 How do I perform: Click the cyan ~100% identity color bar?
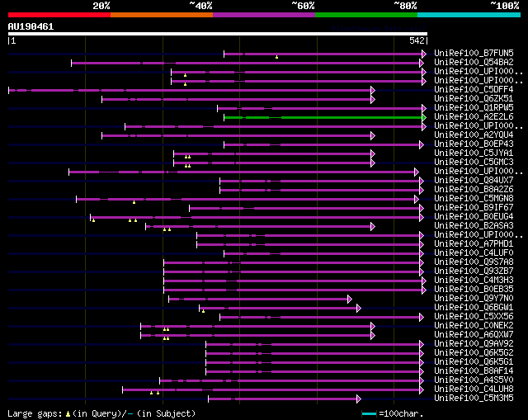(x=469, y=15)
